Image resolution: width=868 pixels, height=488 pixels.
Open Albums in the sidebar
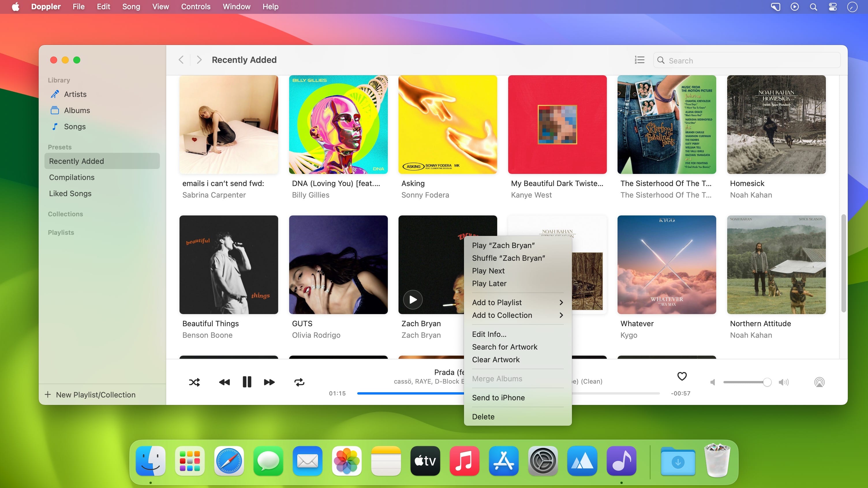pyautogui.click(x=102, y=110)
